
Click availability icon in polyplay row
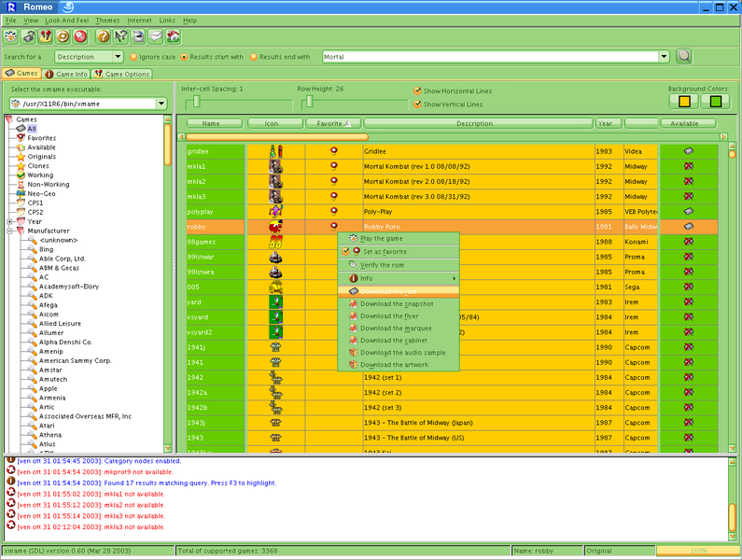(x=689, y=212)
